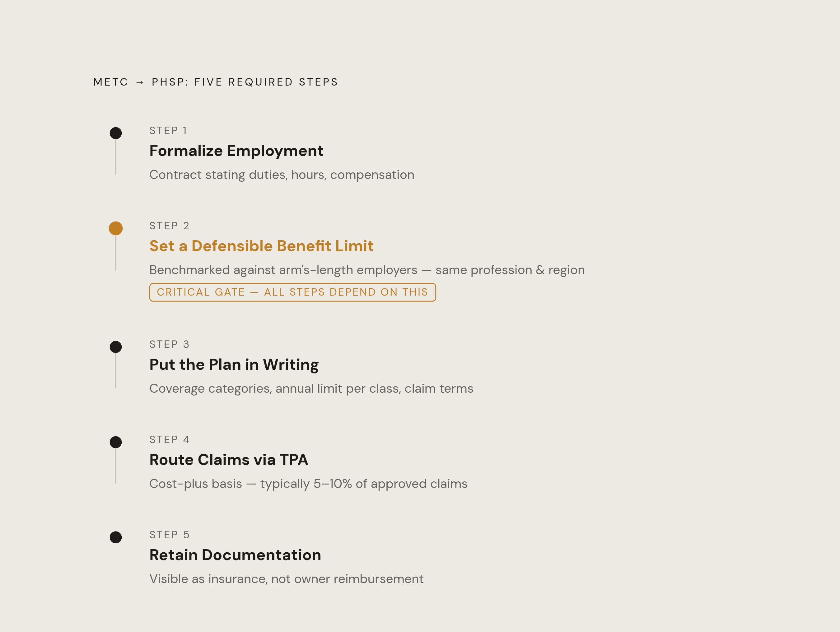
Task: Select Set a Defensible Benefit Limit heading
Action: click(261, 246)
